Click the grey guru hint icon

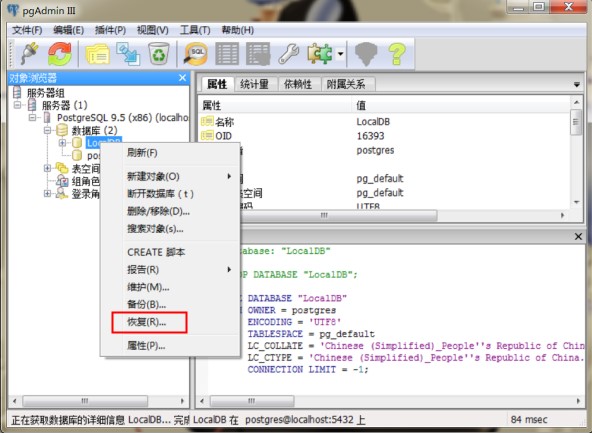click(x=366, y=54)
